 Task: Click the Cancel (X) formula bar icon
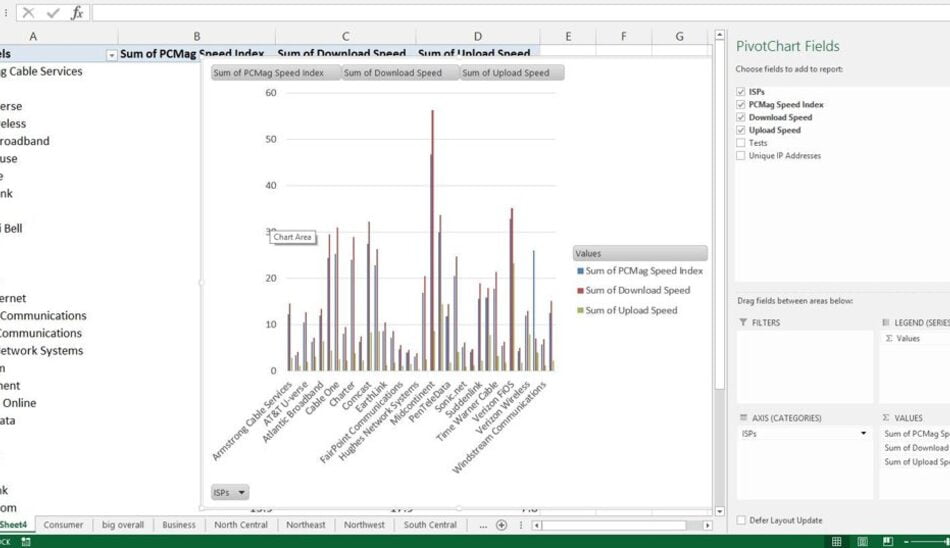[x=28, y=13]
